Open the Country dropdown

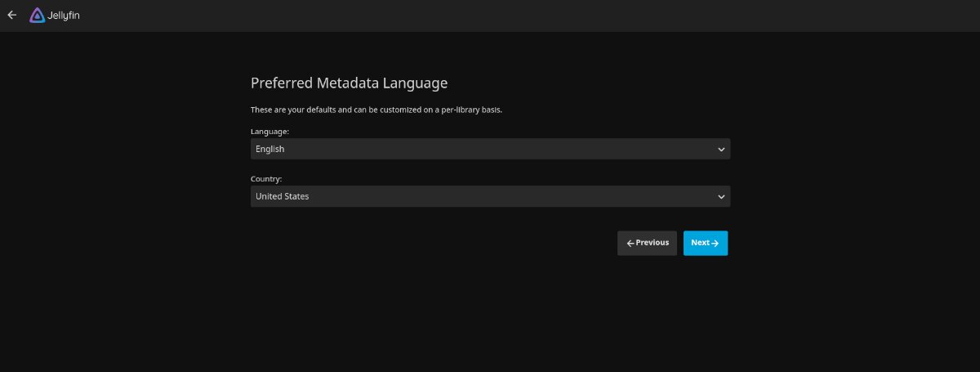[x=490, y=196]
